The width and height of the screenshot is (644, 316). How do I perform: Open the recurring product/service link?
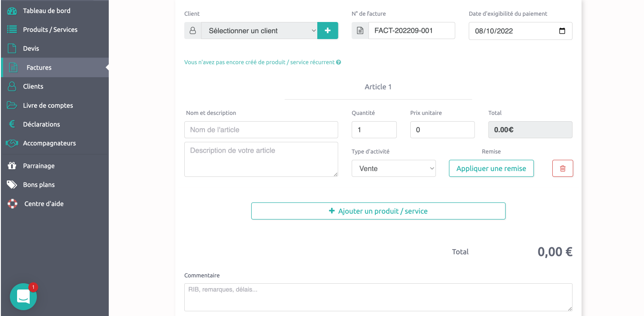pos(259,62)
